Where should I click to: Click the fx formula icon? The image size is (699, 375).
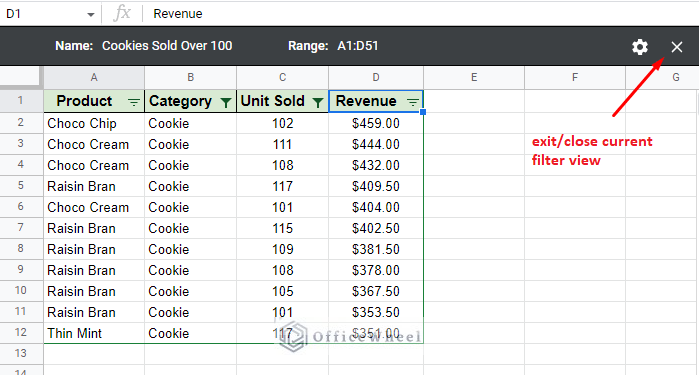coord(122,13)
